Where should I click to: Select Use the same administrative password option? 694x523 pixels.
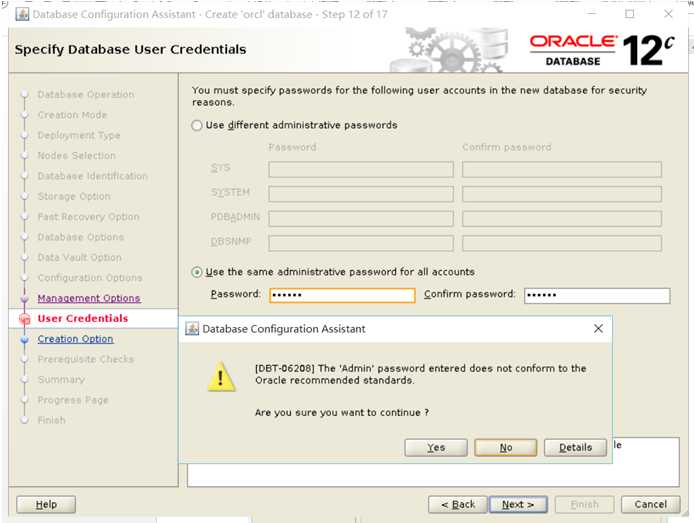pyautogui.click(x=197, y=272)
